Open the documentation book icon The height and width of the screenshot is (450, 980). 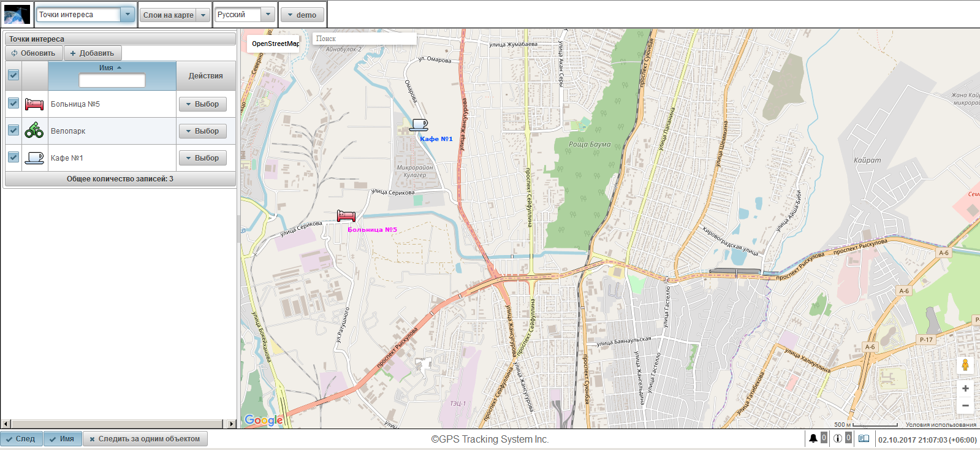coord(864,438)
